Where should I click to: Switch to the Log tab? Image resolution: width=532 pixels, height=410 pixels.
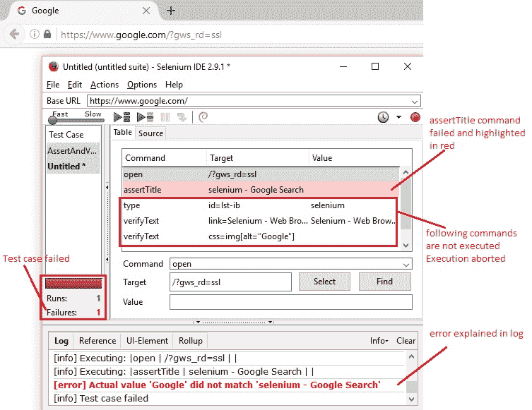coord(61,341)
